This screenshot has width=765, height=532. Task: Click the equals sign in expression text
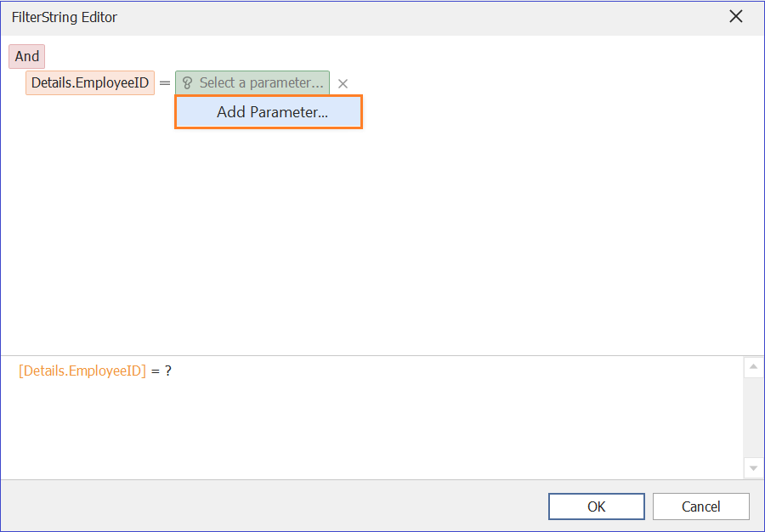156,371
